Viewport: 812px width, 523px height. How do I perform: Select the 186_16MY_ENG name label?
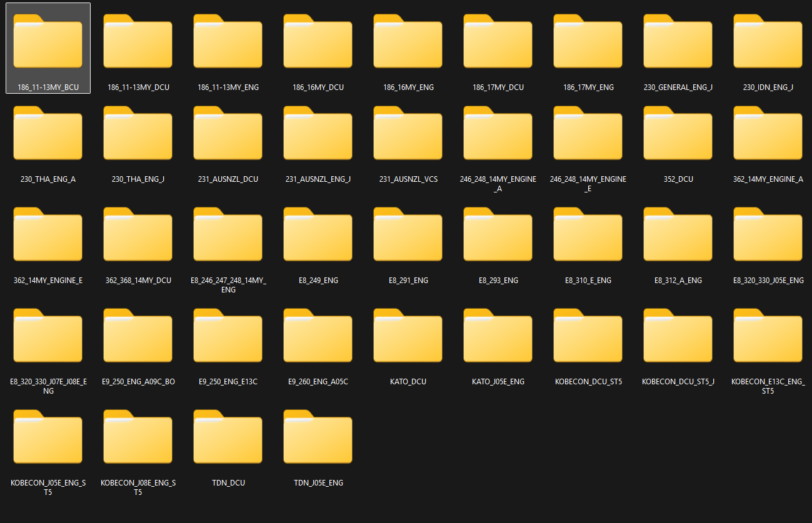tap(408, 87)
